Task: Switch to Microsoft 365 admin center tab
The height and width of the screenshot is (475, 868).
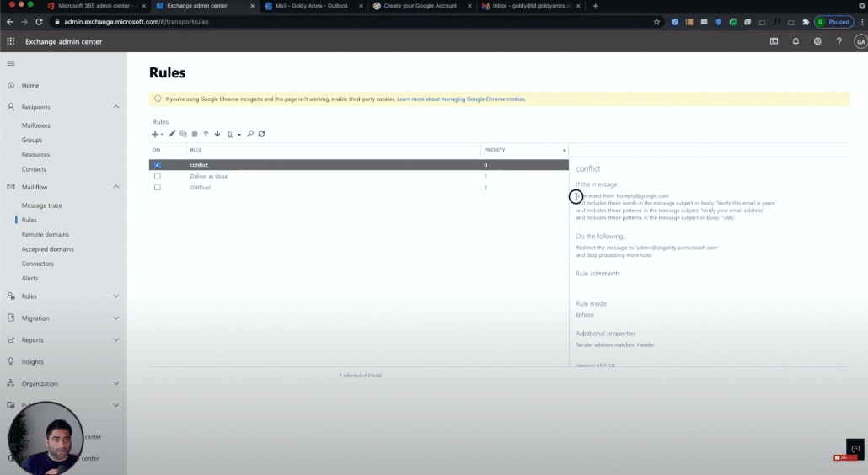Action: click(94, 6)
